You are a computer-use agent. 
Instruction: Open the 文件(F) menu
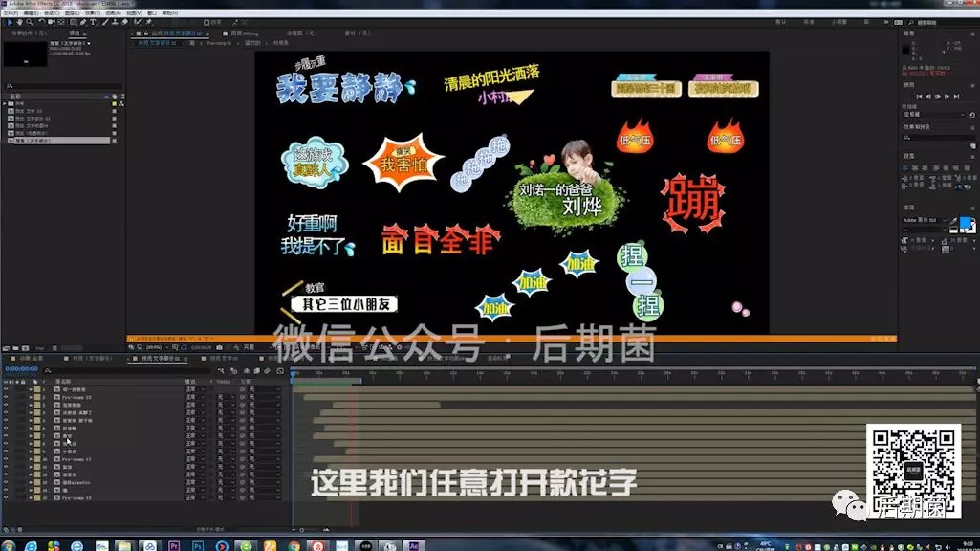(11, 13)
